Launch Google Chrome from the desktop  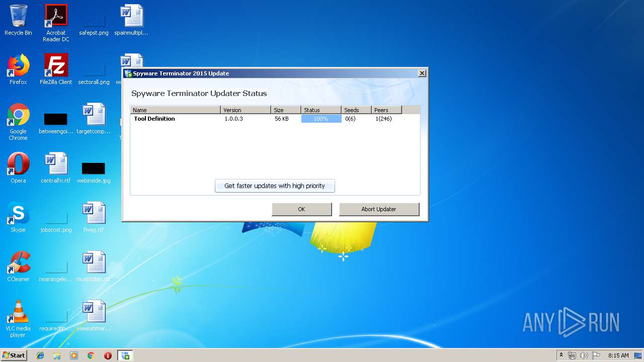coord(18,122)
